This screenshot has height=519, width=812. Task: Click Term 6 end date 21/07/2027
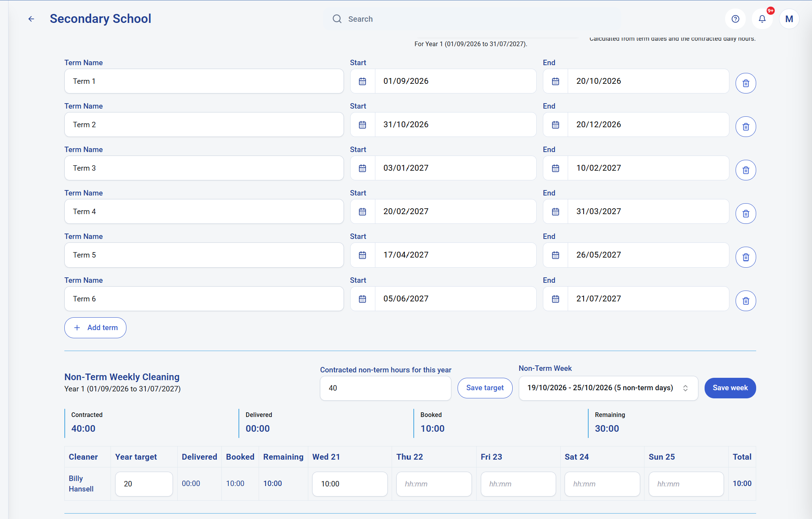point(648,299)
